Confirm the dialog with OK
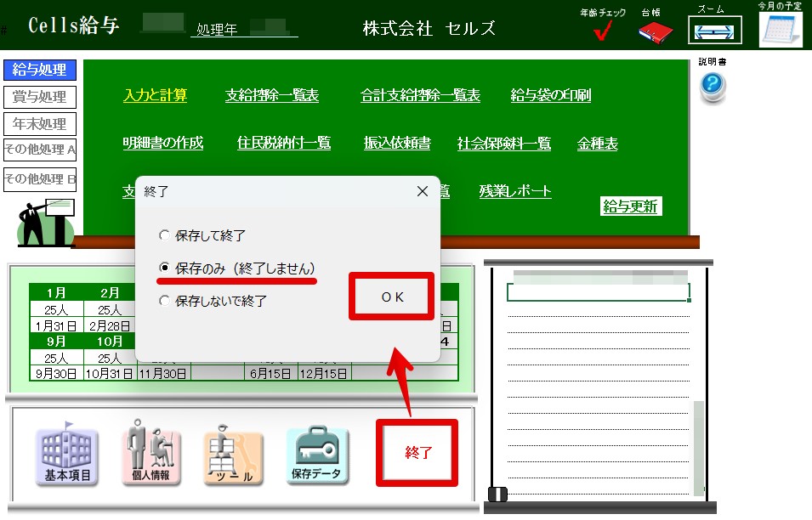 coord(392,297)
